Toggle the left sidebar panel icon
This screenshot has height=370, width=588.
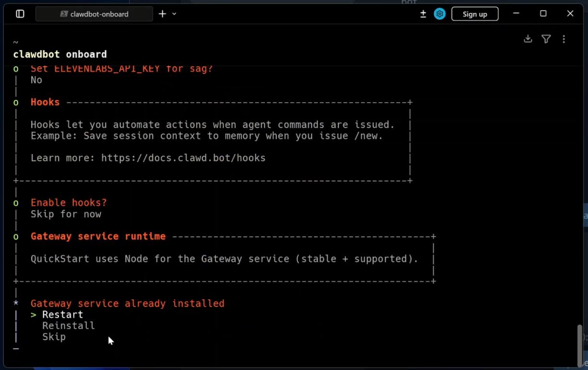20,14
